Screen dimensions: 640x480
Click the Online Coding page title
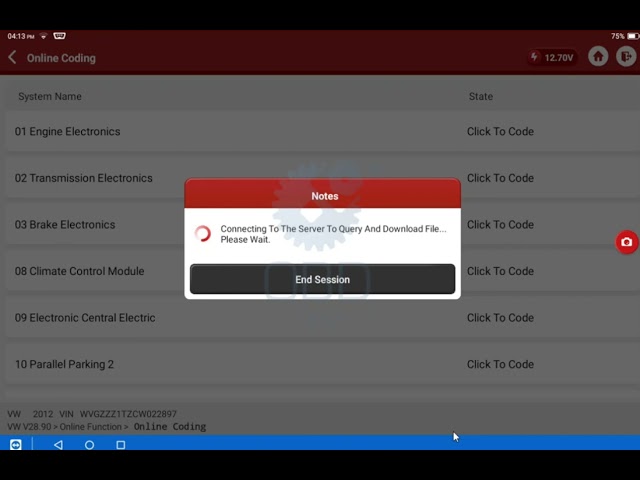click(61, 58)
